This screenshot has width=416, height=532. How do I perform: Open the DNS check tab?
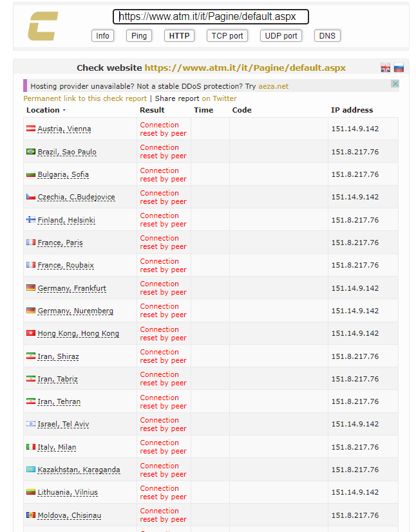(327, 36)
